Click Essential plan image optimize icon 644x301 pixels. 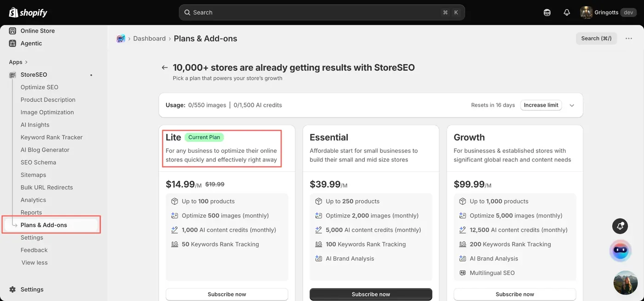click(318, 215)
